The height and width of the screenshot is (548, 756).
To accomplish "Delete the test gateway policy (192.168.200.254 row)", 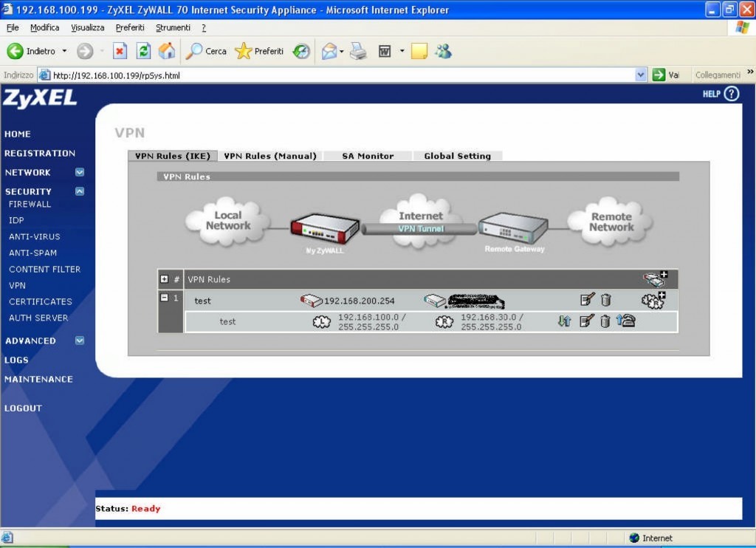I will [x=606, y=300].
